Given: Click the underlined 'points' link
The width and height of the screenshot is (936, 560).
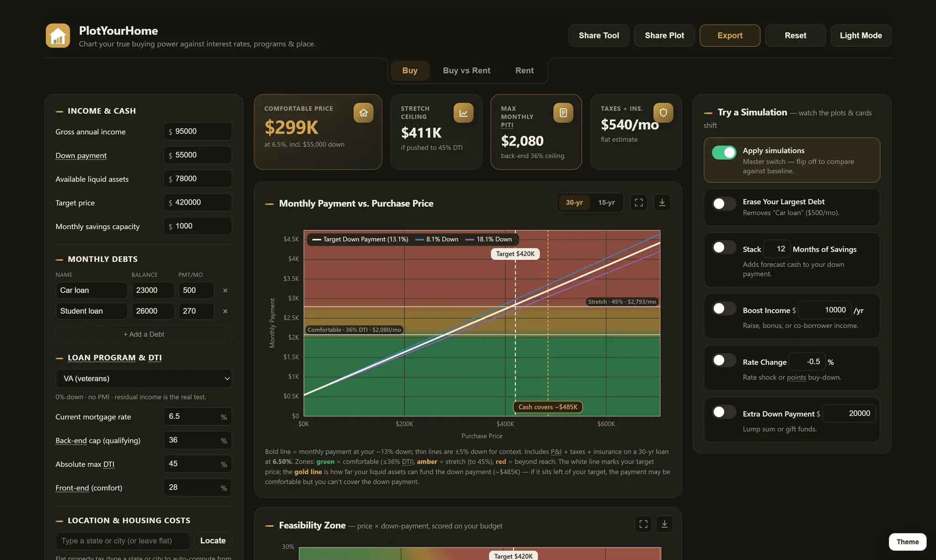Looking at the screenshot, I should pyautogui.click(x=797, y=377).
